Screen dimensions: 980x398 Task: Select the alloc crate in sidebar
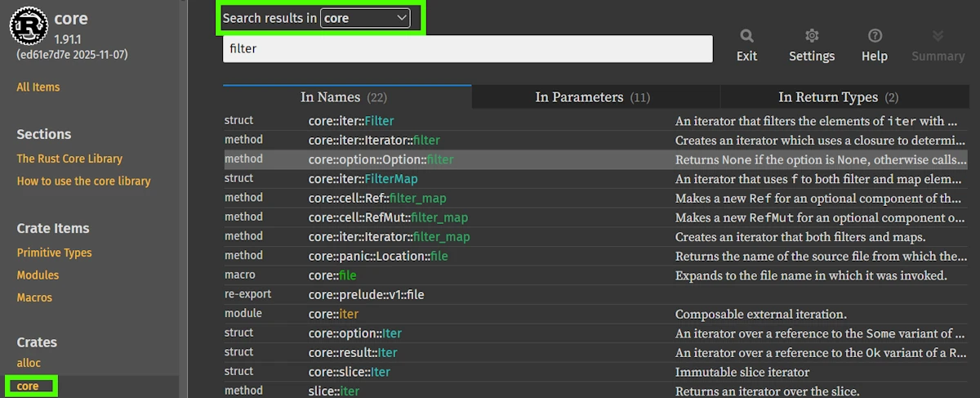click(x=29, y=363)
